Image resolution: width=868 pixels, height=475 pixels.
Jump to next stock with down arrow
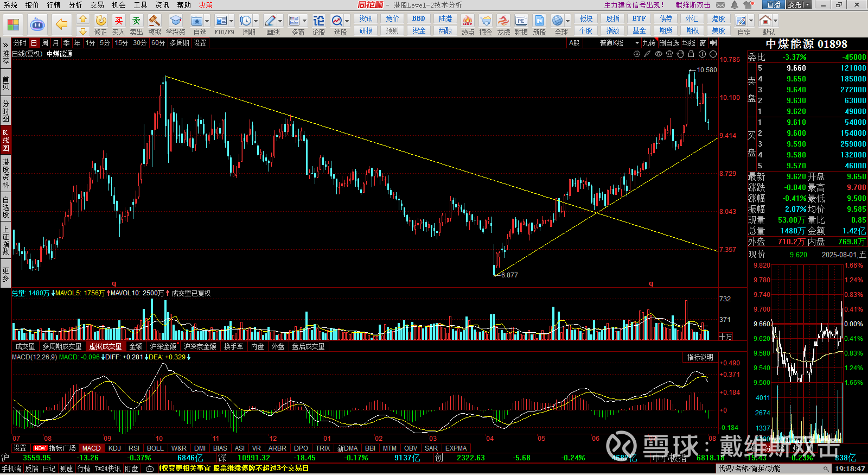tap(82, 31)
